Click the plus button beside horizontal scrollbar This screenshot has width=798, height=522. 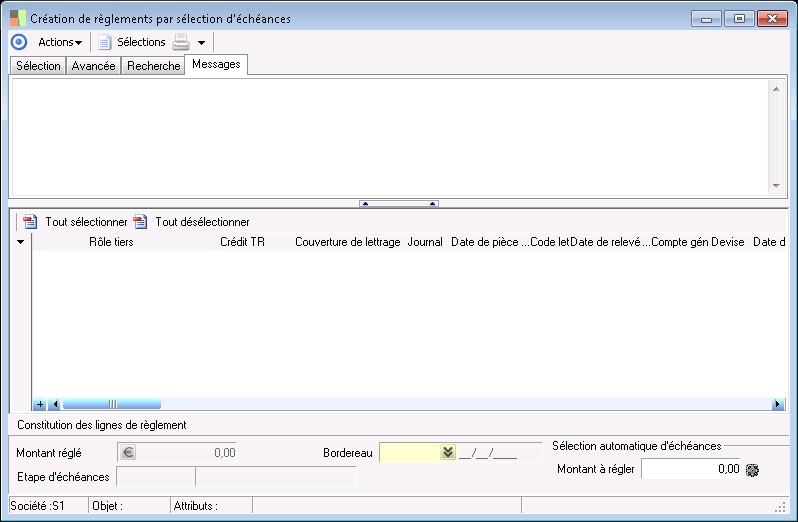pyautogui.click(x=40, y=404)
